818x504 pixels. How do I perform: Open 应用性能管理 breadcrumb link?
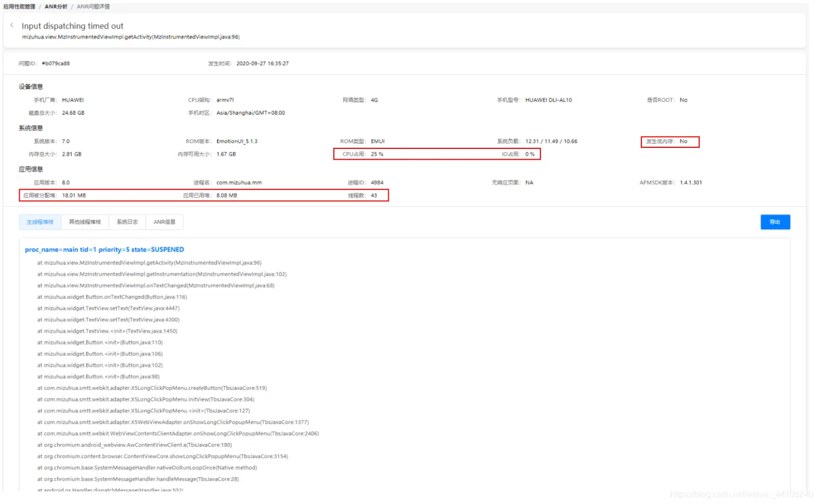tap(19, 7)
